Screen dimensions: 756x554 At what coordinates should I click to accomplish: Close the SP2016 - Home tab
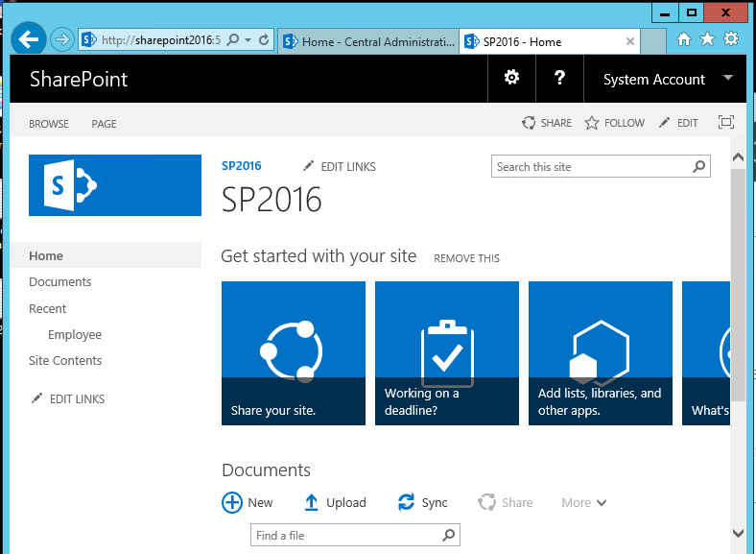coord(629,42)
